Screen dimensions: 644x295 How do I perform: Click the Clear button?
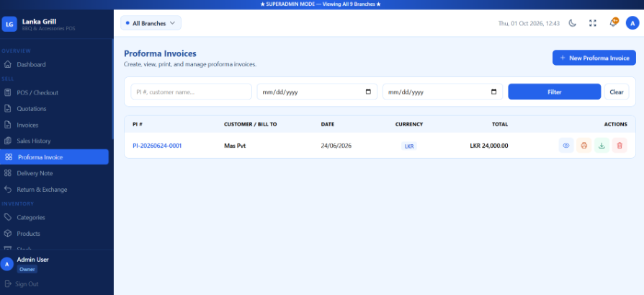pyautogui.click(x=617, y=92)
